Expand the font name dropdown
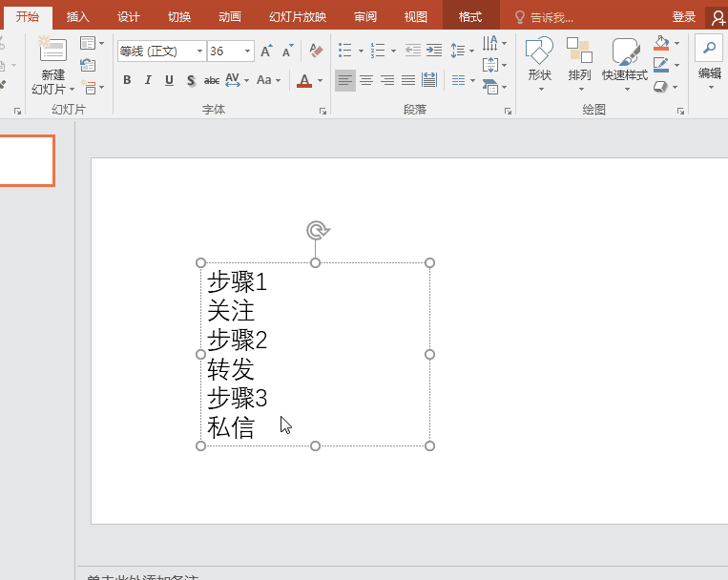The image size is (728, 580). tap(199, 52)
